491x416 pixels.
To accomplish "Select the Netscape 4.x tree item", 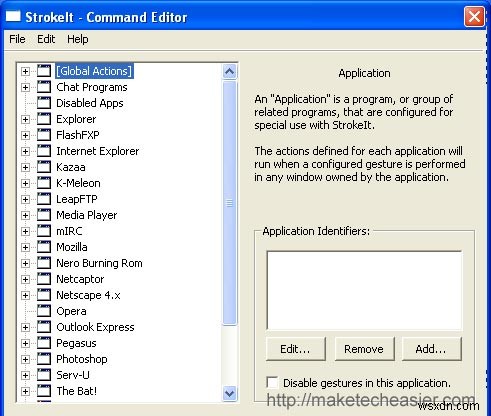I will 88,295.
